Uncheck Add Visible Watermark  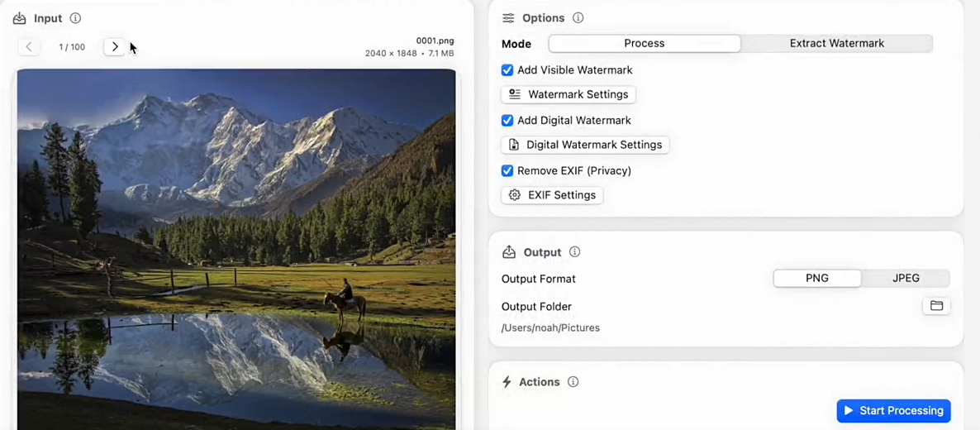click(x=507, y=70)
